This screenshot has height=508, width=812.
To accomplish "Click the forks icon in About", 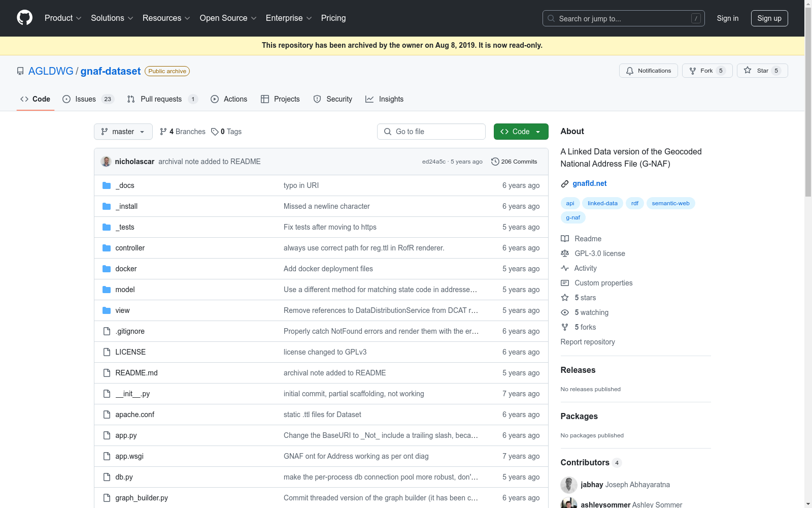I will point(565,327).
